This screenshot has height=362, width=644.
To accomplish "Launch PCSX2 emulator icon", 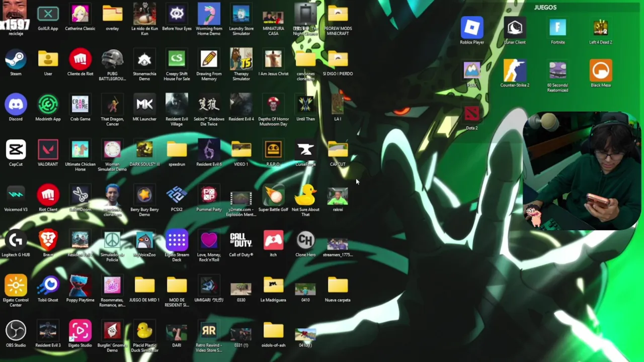I will [177, 195].
